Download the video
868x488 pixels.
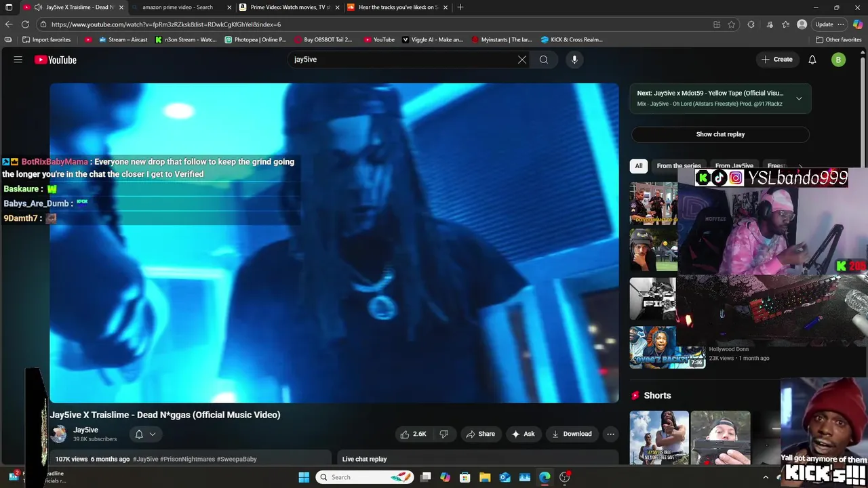pos(572,434)
